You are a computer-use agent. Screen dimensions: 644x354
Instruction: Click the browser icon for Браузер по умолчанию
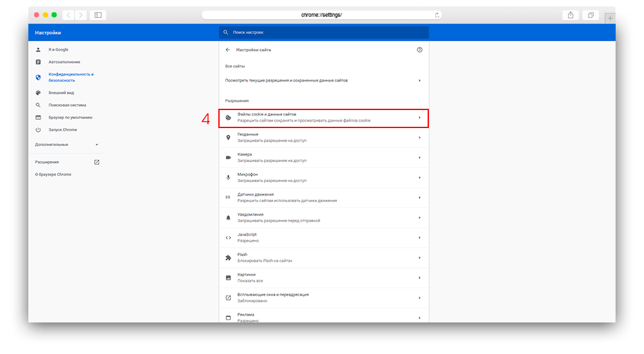click(38, 117)
